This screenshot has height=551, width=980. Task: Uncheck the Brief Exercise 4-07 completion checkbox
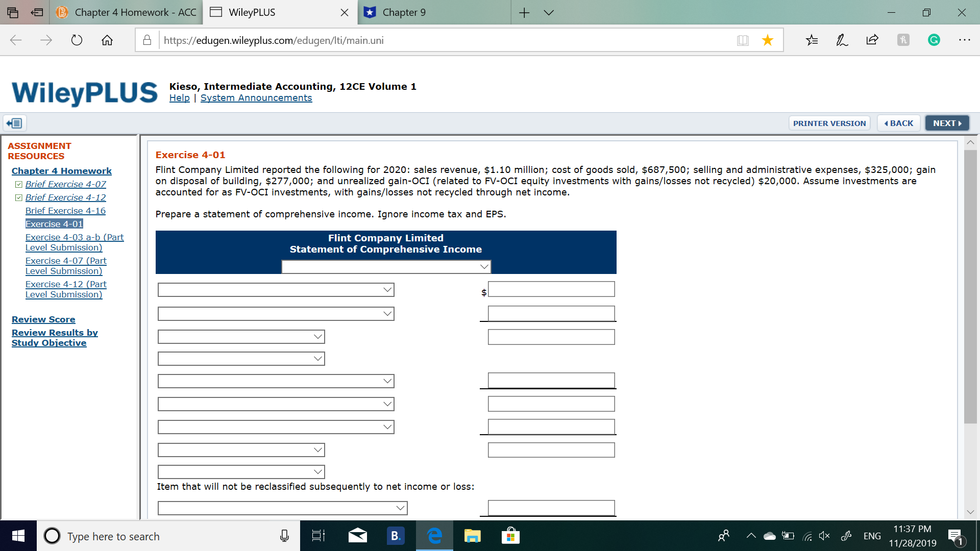pos(19,184)
